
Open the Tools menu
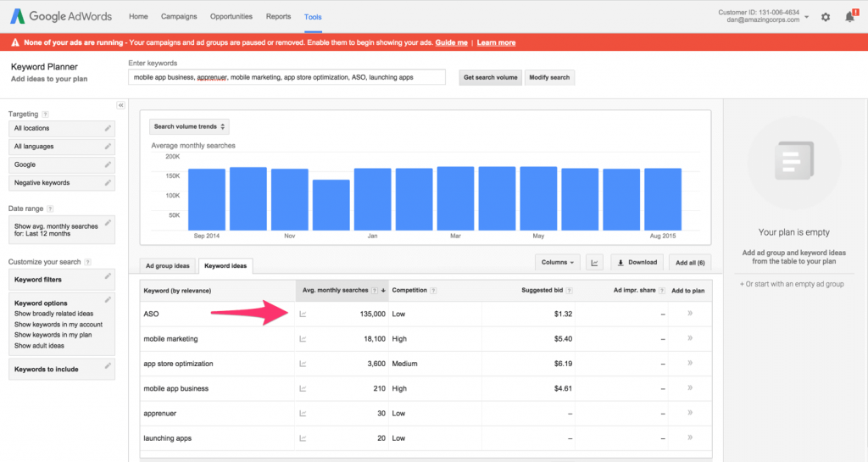point(313,17)
